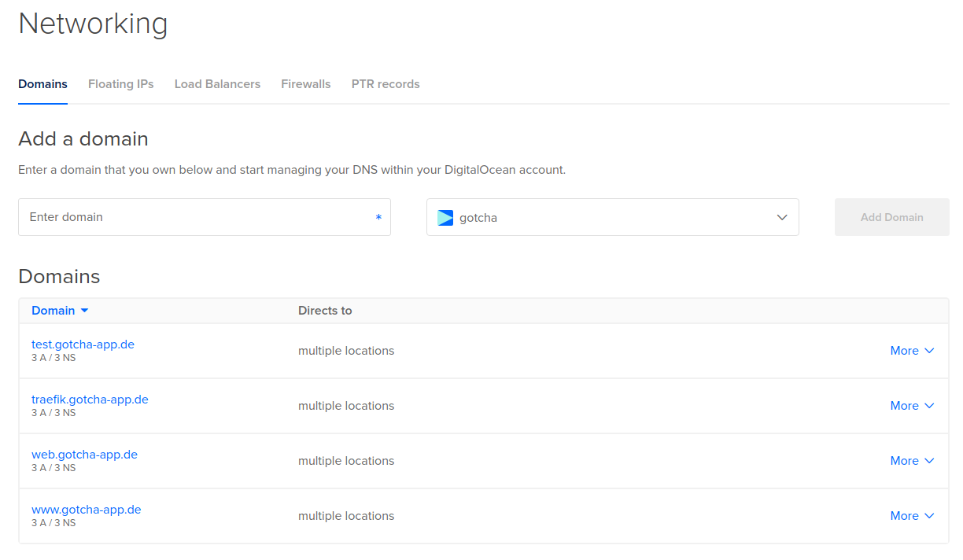Click the Domain column sort arrow
The height and width of the screenshot is (560, 963).
click(85, 311)
